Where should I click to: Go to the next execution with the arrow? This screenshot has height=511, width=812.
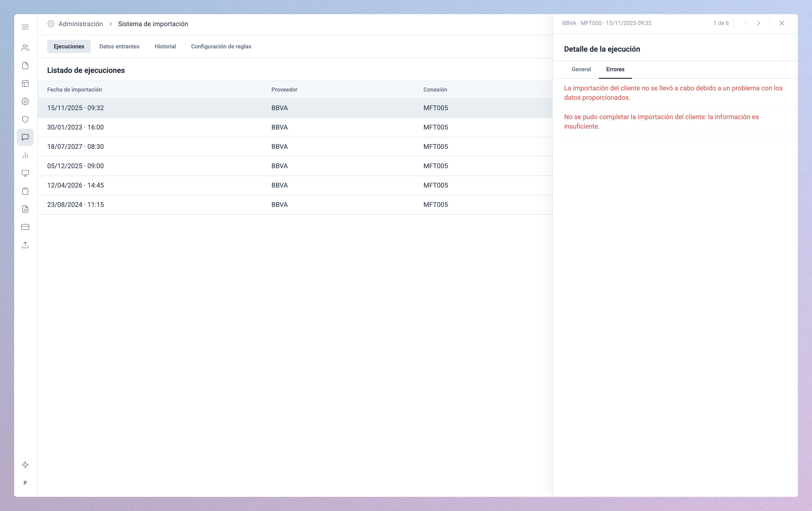pyautogui.click(x=758, y=23)
